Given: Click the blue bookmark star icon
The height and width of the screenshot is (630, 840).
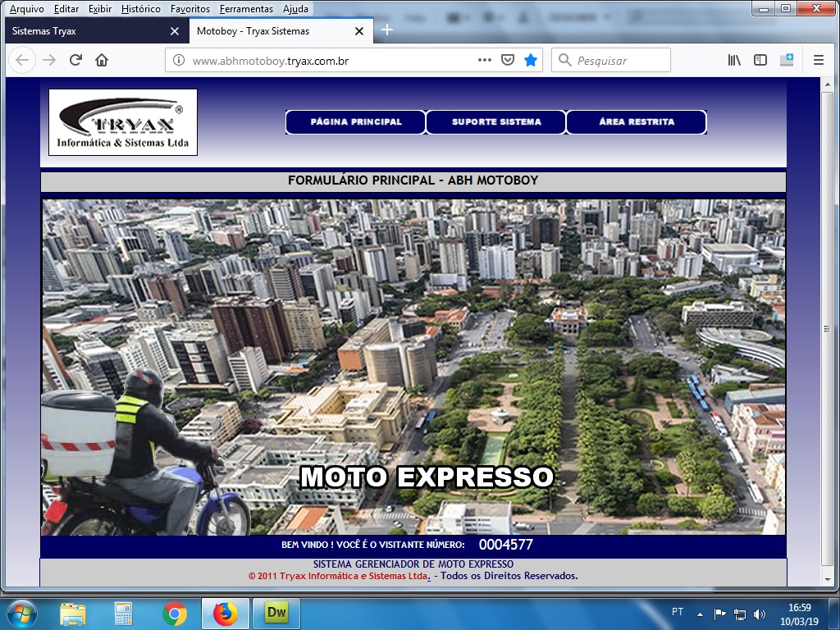Looking at the screenshot, I should pyautogui.click(x=531, y=60).
